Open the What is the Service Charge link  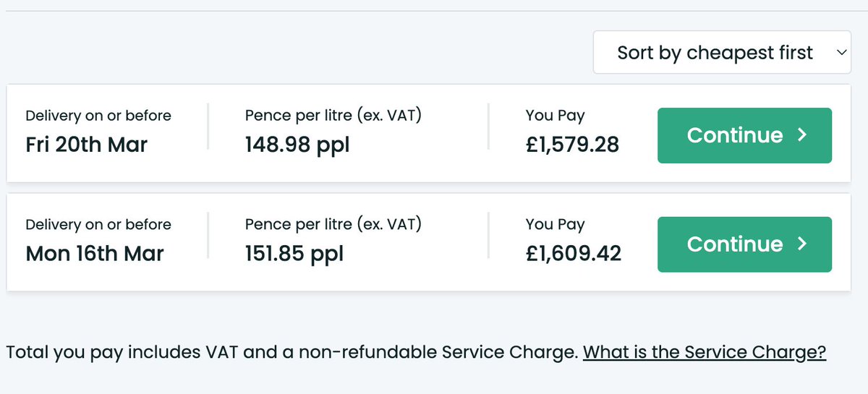click(704, 353)
